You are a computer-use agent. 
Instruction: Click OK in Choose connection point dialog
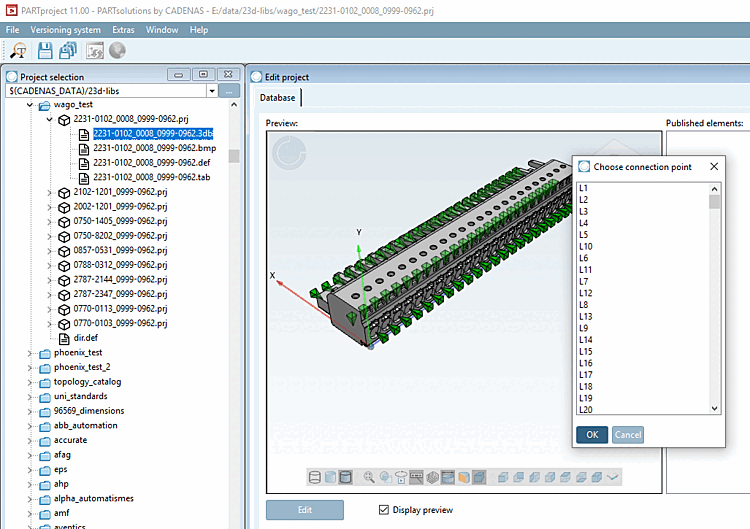pyautogui.click(x=591, y=435)
